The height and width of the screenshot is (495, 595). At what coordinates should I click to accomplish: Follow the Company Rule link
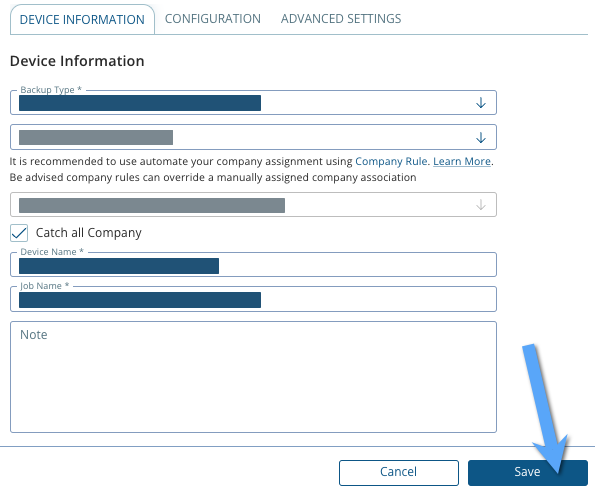(x=391, y=161)
